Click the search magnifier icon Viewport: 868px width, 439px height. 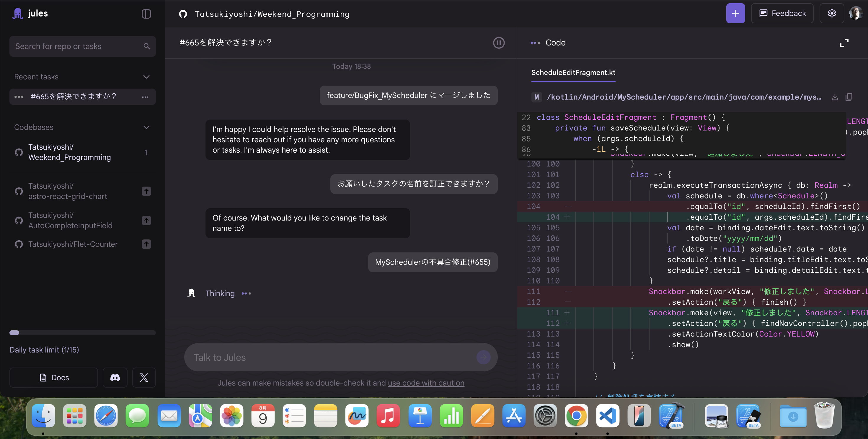[x=146, y=46]
